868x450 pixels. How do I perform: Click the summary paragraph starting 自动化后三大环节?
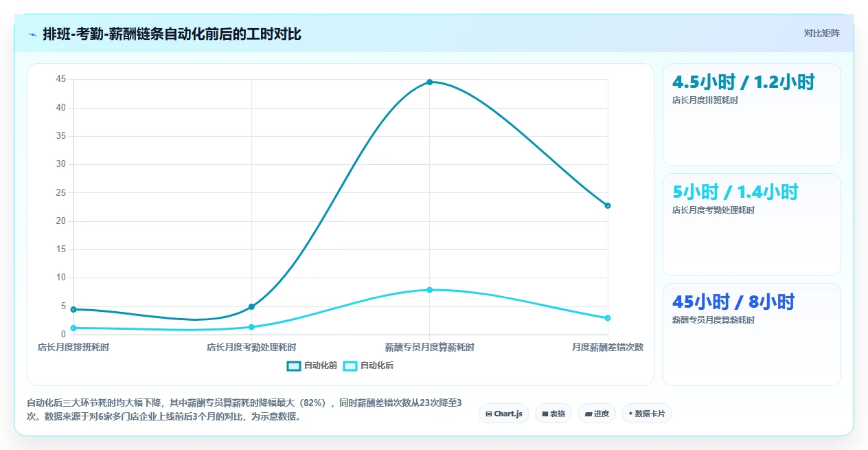[244, 409]
